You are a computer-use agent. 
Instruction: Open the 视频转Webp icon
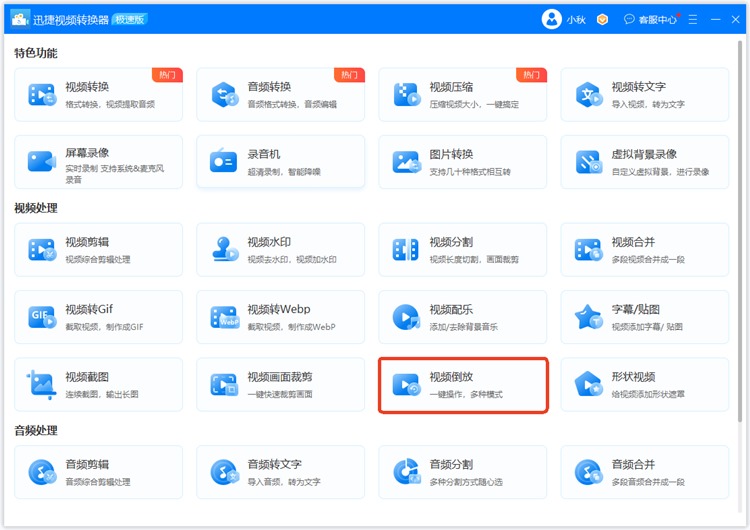coord(225,317)
